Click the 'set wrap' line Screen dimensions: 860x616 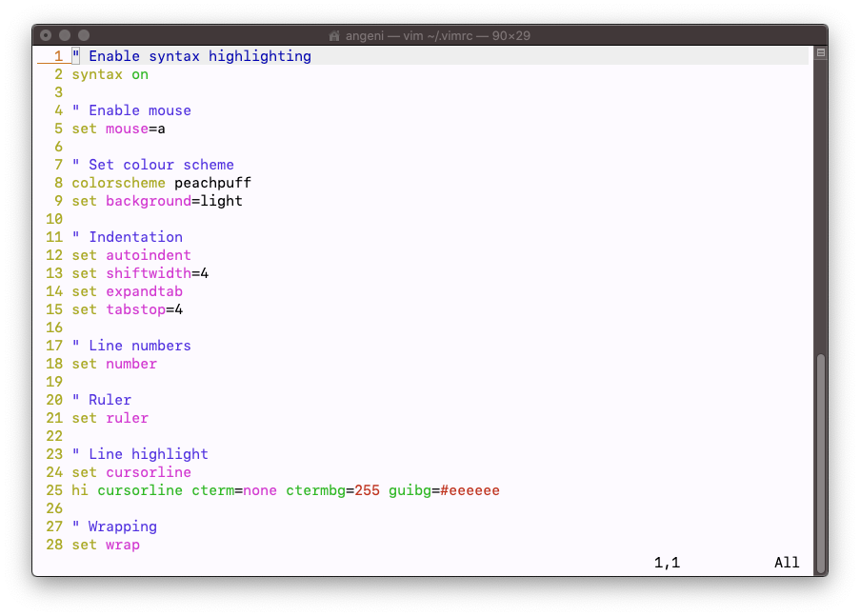pos(106,546)
